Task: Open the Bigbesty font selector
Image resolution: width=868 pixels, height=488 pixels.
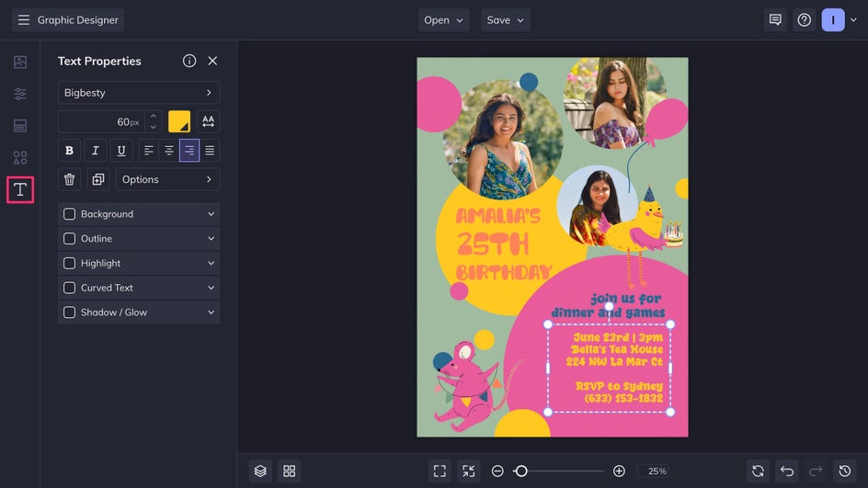Action: click(x=139, y=93)
